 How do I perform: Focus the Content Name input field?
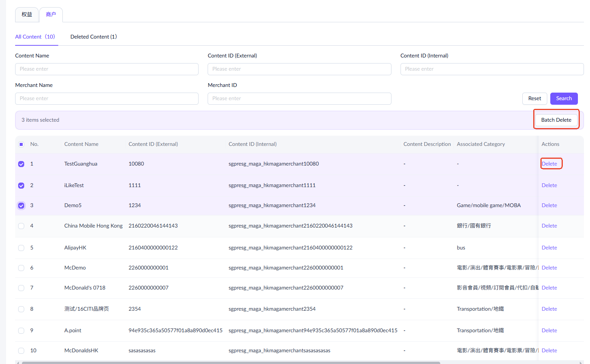tap(107, 69)
